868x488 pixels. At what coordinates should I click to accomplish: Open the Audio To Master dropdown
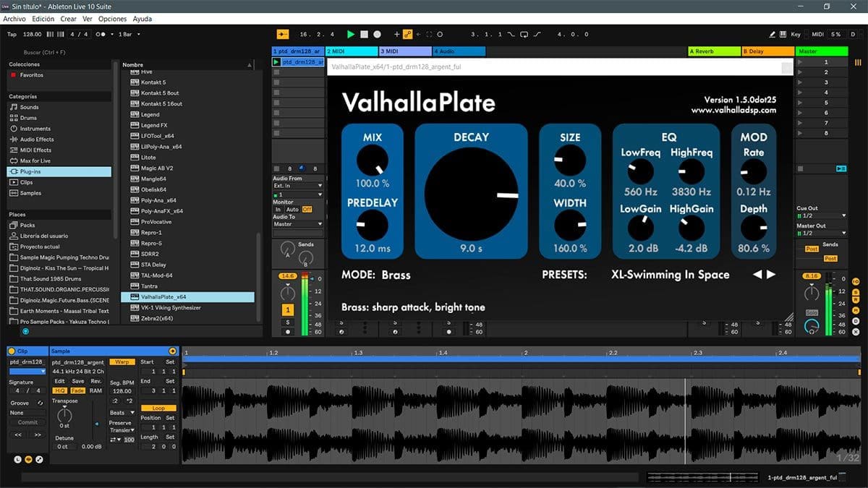click(297, 224)
